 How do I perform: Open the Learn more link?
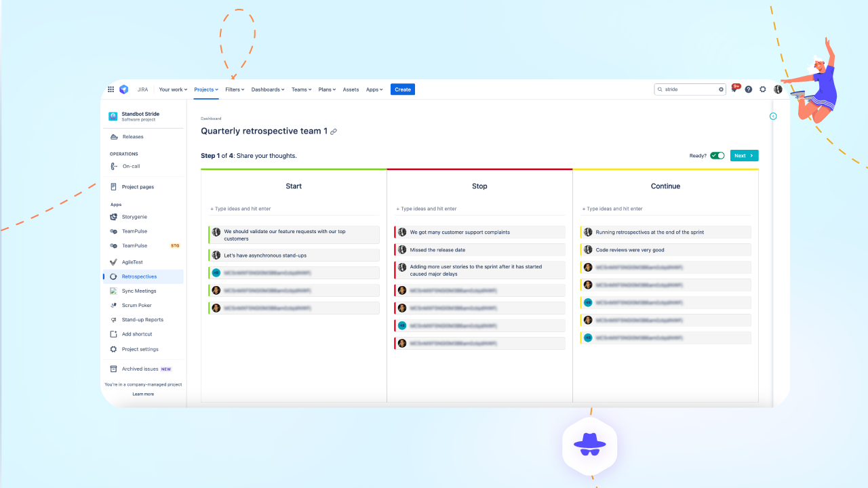[x=143, y=394]
